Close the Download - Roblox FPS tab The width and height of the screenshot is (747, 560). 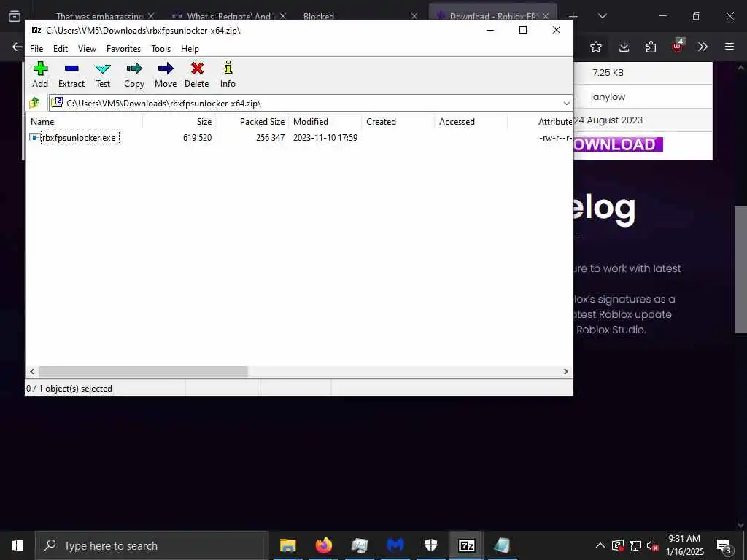[546, 16]
